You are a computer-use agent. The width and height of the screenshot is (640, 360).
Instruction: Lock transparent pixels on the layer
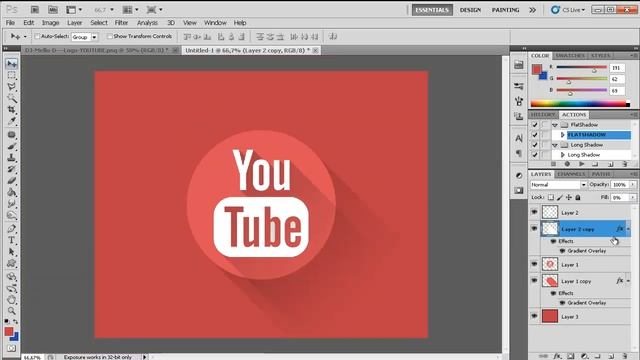pyautogui.click(x=551, y=198)
